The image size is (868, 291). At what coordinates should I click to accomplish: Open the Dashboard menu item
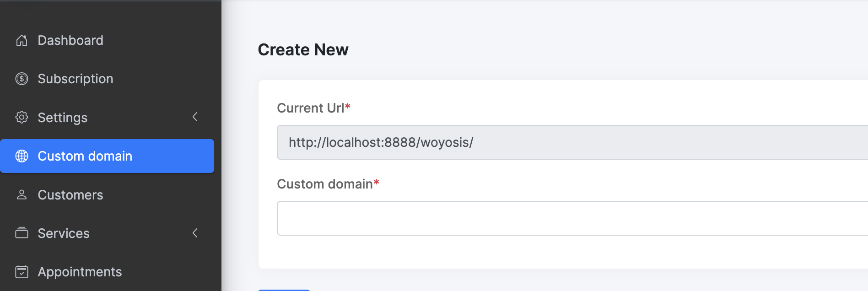[70, 40]
